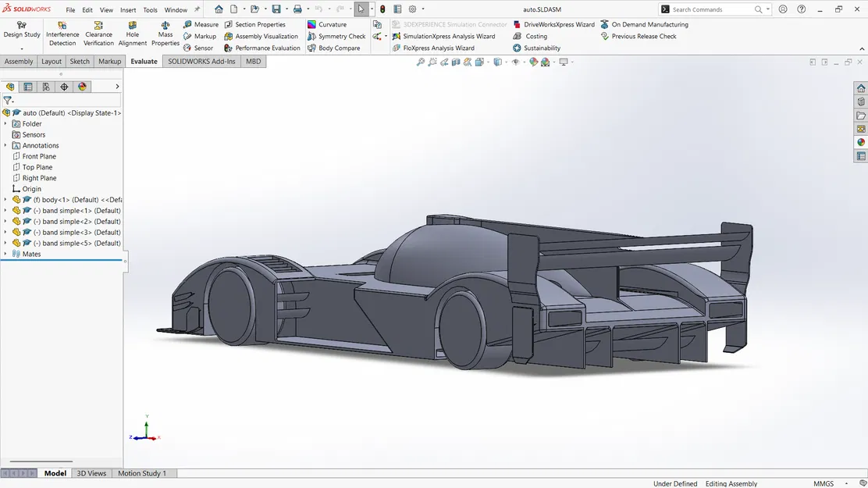Launch the SimulationXpress Analysis Wizard

tap(448, 36)
